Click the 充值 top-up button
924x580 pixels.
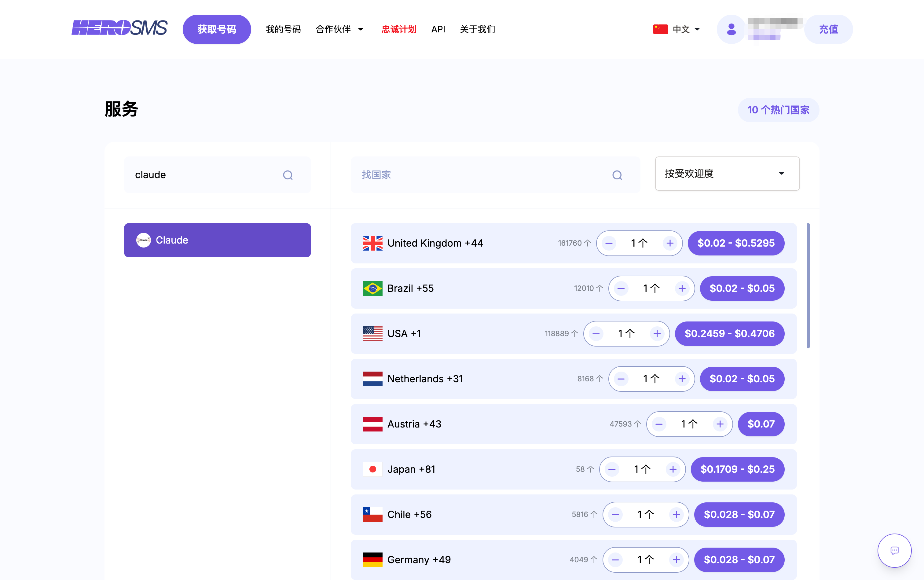pyautogui.click(x=828, y=30)
